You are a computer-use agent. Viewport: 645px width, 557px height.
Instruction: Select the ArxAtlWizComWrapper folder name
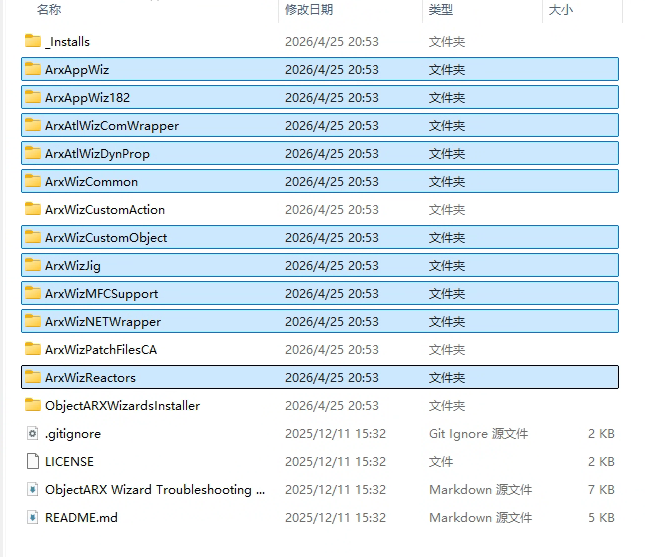click(x=112, y=125)
